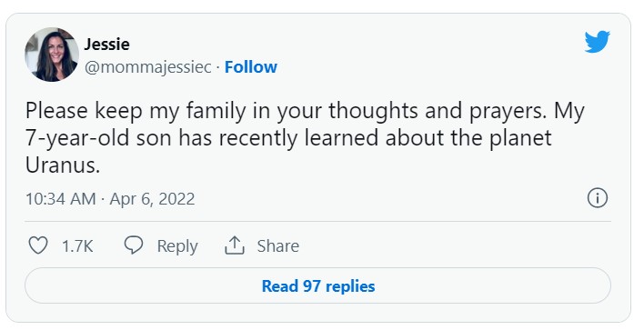
Task: Click the tweet line mentioning 7-year-old son
Action: [x=288, y=138]
